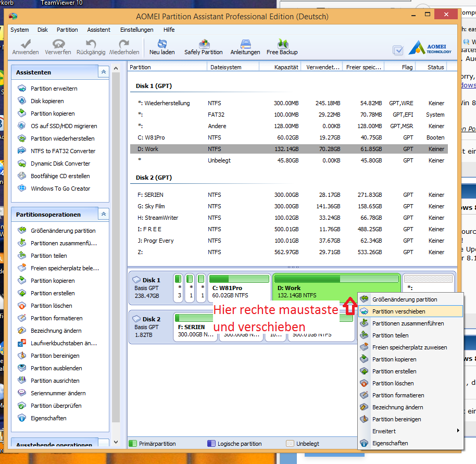Open the Disk menu
The image size is (476, 464).
pyautogui.click(x=43, y=30)
